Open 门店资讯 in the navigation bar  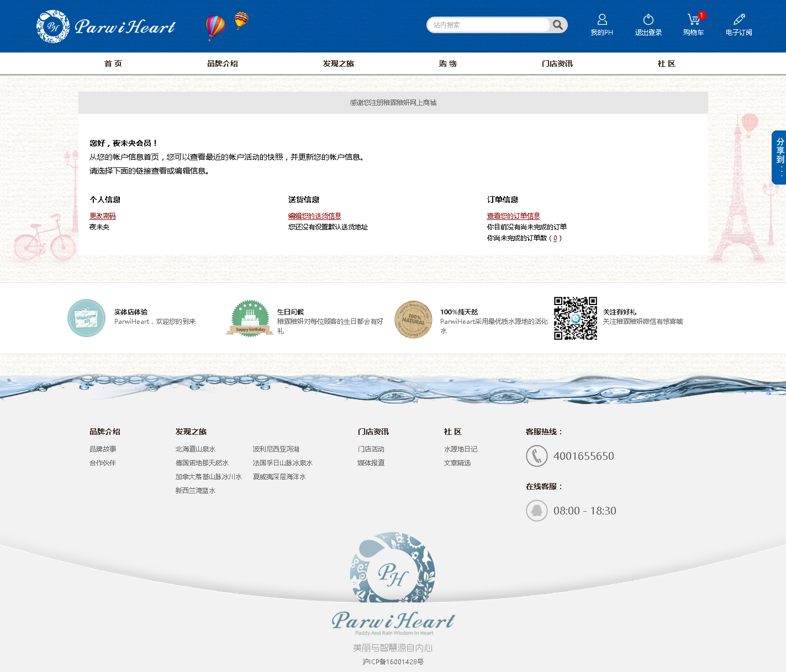tap(557, 64)
